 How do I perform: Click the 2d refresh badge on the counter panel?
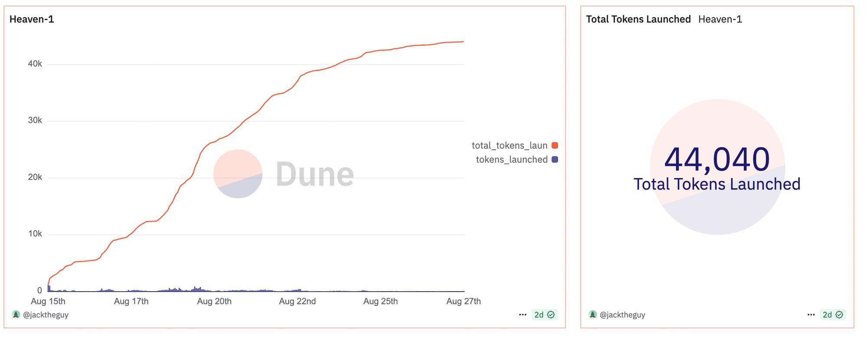[x=827, y=315]
